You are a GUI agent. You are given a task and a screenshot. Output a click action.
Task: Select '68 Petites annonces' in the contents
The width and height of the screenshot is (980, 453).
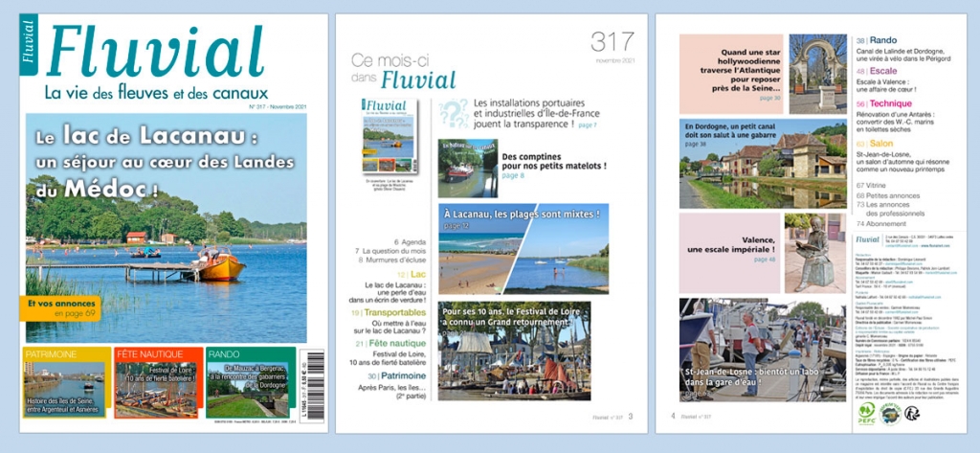[887, 195]
